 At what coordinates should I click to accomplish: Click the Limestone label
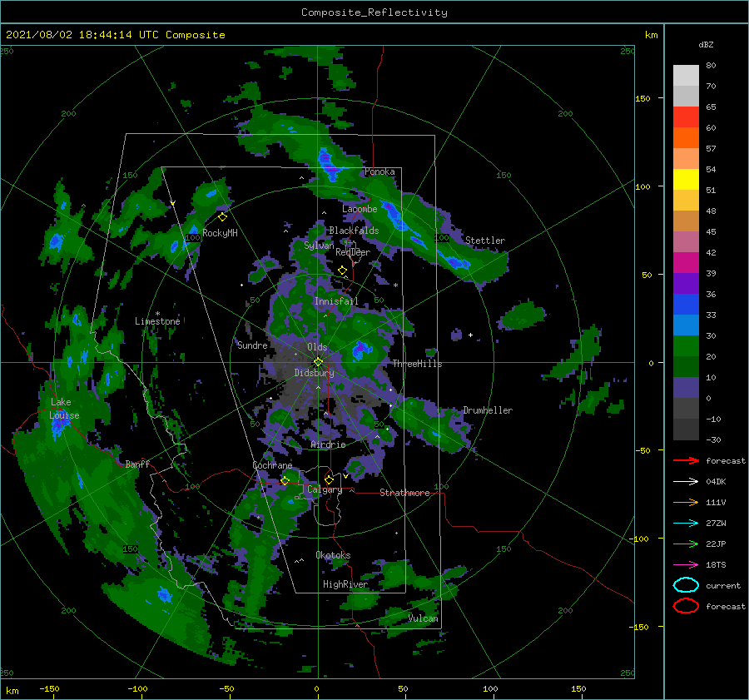(157, 321)
